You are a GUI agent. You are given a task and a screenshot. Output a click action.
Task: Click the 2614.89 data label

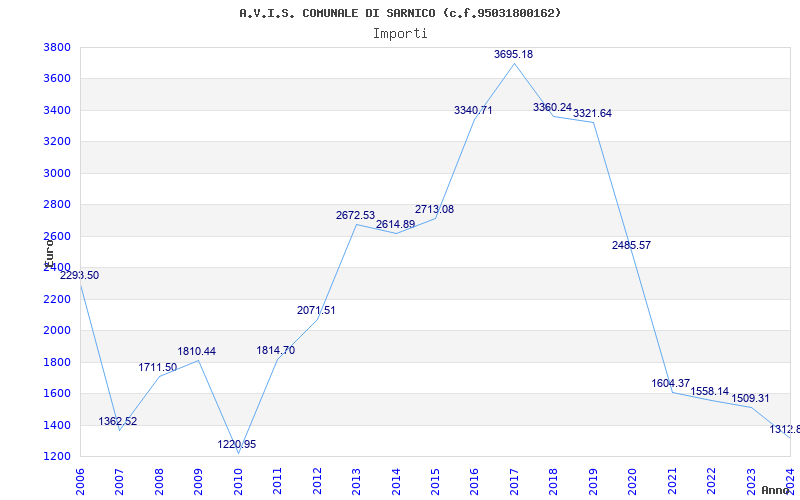tap(395, 224)
